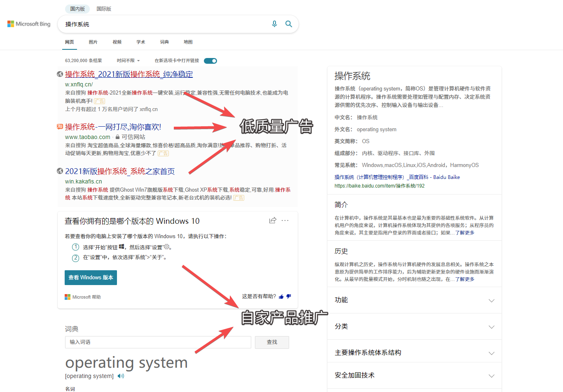563x392 pixels.
Task: Open 操作系统_2021新版操作系统_纯净稳定 result
Action: tap(129, 74)
